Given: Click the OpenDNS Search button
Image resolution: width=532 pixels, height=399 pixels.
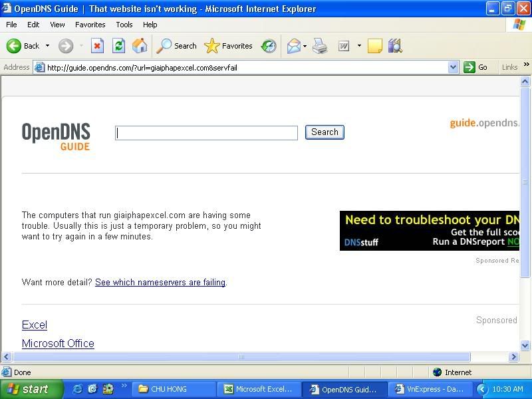Looking at the screenshot, I should point(325,132).
